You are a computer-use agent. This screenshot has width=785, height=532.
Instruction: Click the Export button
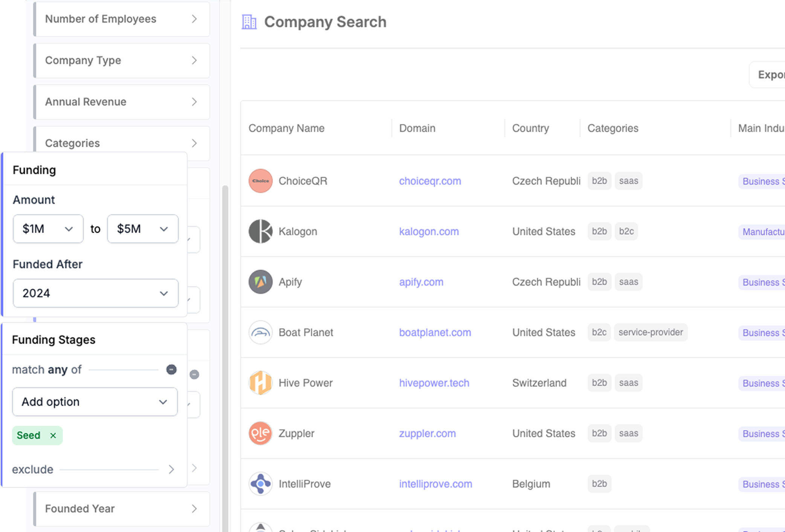pos(770,75)
